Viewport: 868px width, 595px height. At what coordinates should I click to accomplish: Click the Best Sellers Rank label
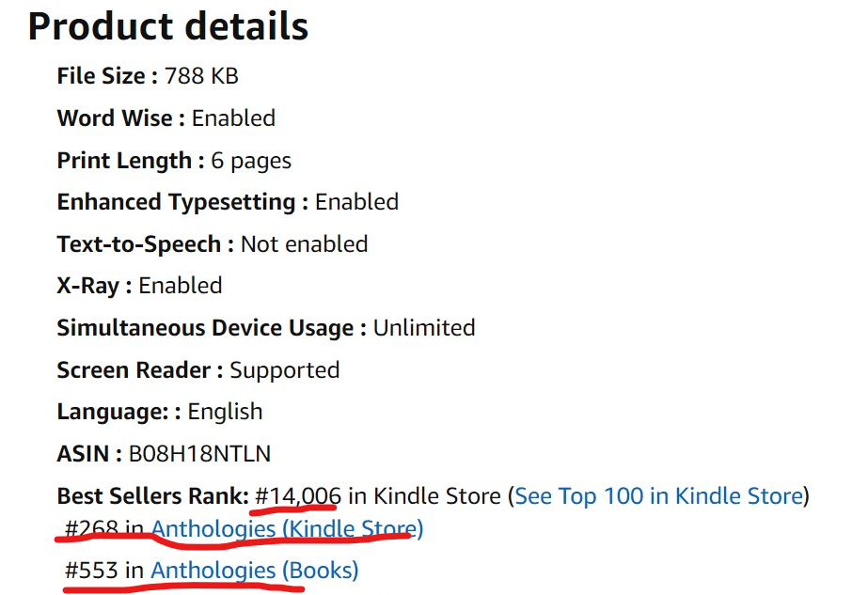pyautogui.click(x=152, y=495)
